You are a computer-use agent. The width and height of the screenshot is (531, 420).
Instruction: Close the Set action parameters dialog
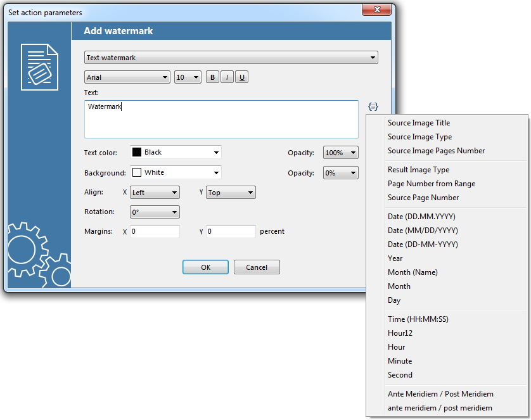click(377, 11)
